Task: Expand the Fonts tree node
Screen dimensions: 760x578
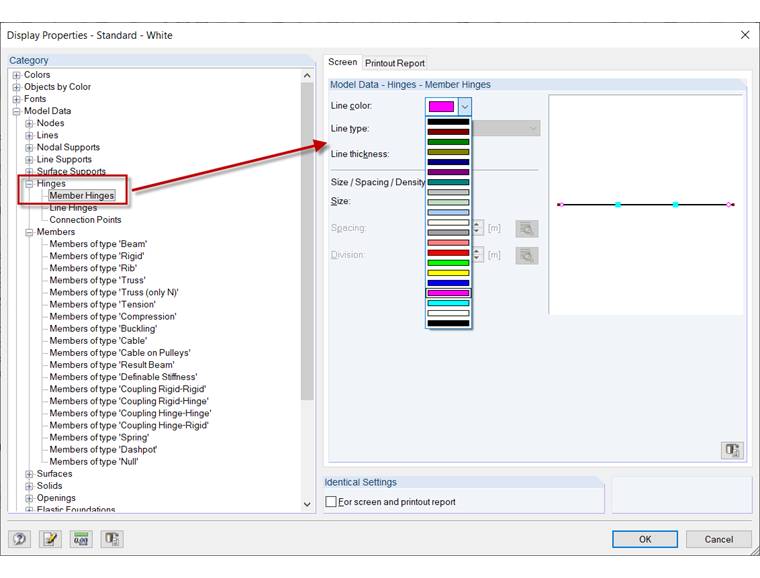Action: [16, 99]
